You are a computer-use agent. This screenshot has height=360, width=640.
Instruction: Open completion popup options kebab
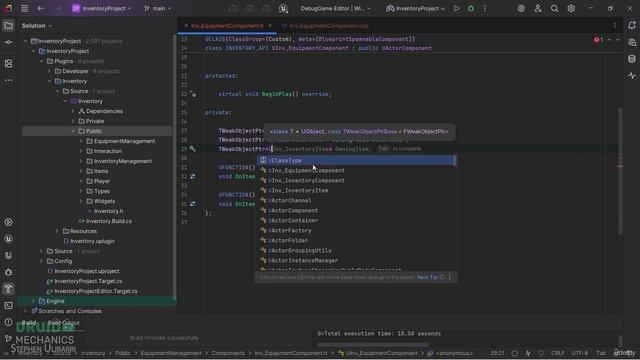tap(450, 278)
